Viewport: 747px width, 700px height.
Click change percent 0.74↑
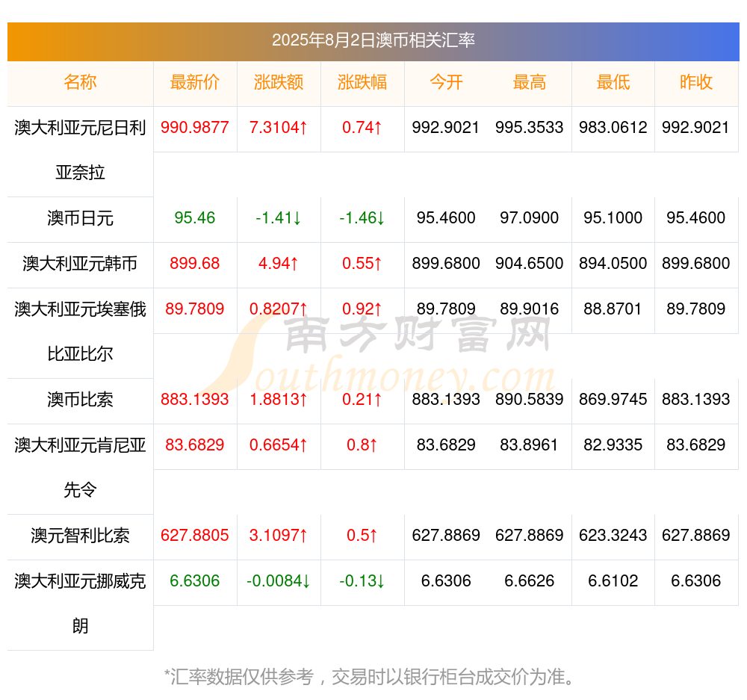[x=362, y=128]
